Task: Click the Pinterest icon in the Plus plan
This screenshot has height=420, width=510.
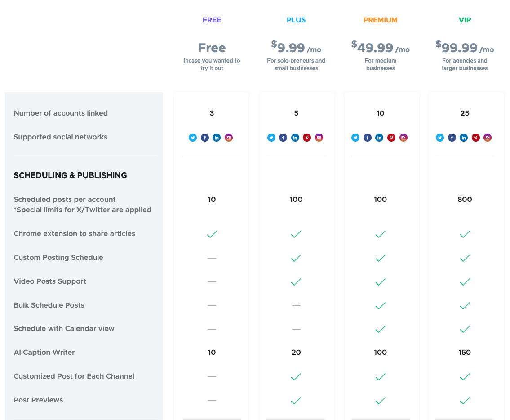Action: point(307,138)
